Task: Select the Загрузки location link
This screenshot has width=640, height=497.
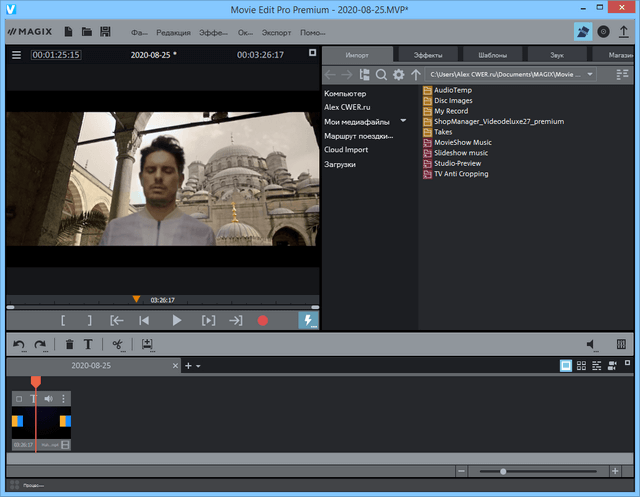Action: click(x=340, y=164)
